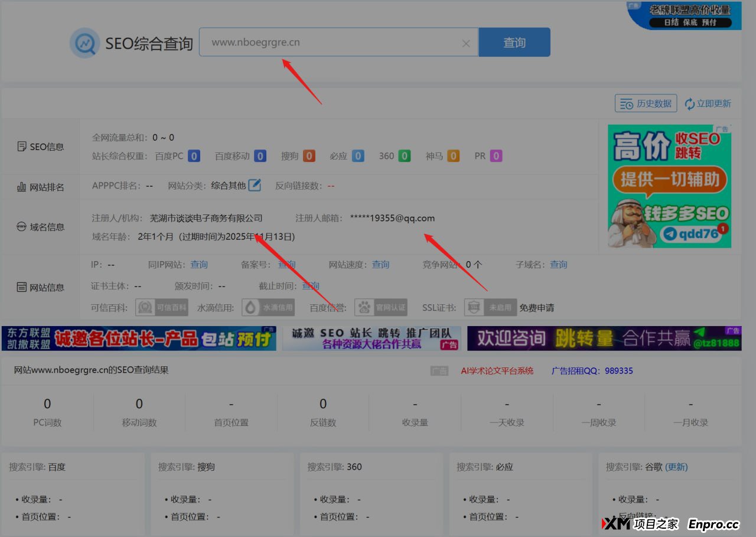The width and height of the screenshot is (756, 537).
Task: Select the SEO信息 document icon in sidebar
Action: coord(21,147)
